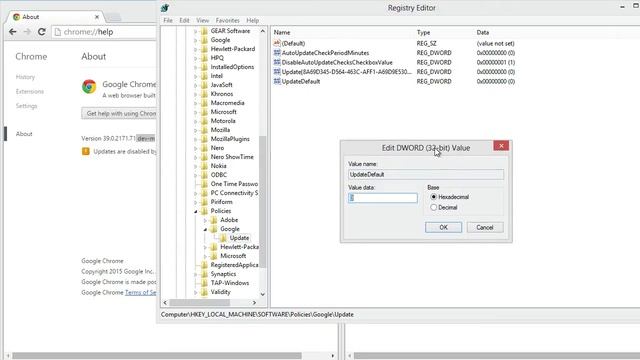The height and width of the screenshot is (360, 640).
Task: Click the Chrome back arrow
Action: click(13, 32)
